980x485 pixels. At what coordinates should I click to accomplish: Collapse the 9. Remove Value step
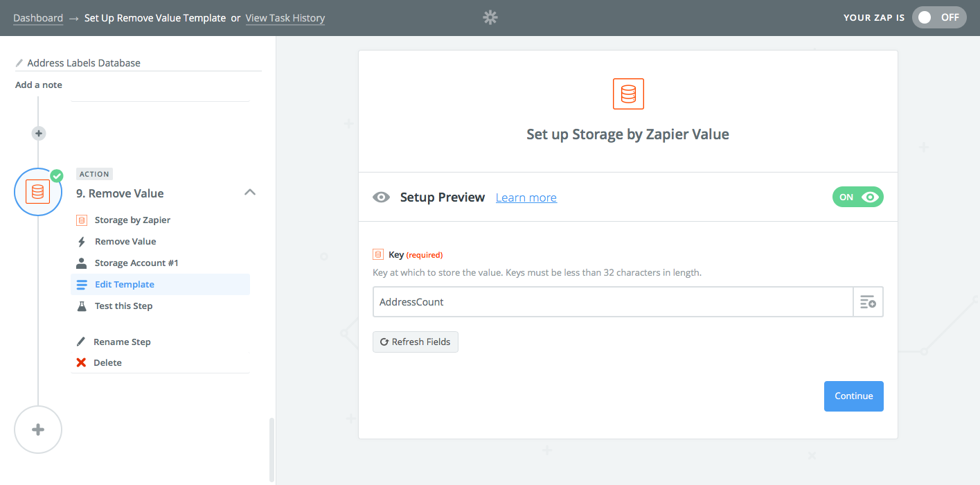(x=251, y=193)
